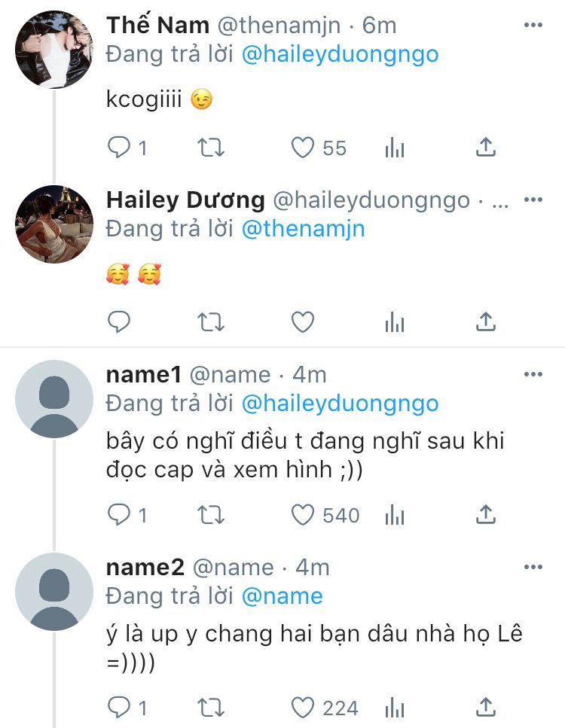Open more options on name1's tweet

[x=533, y=374]
